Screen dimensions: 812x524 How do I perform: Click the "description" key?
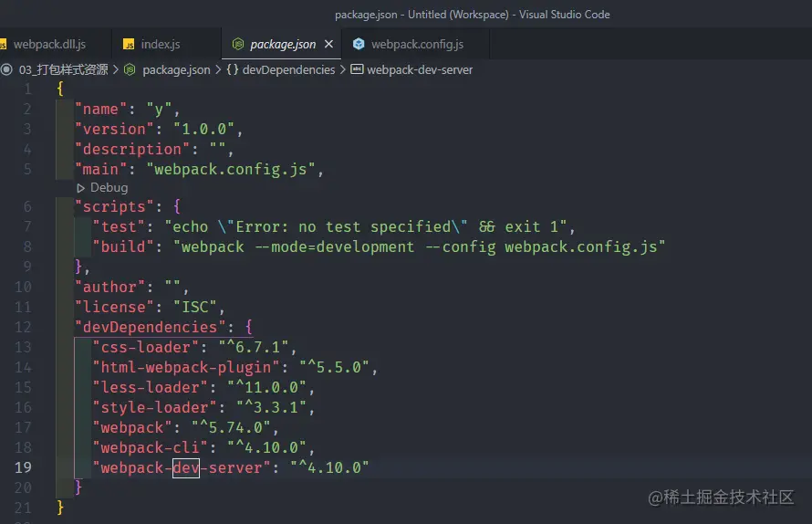(132, 150)
